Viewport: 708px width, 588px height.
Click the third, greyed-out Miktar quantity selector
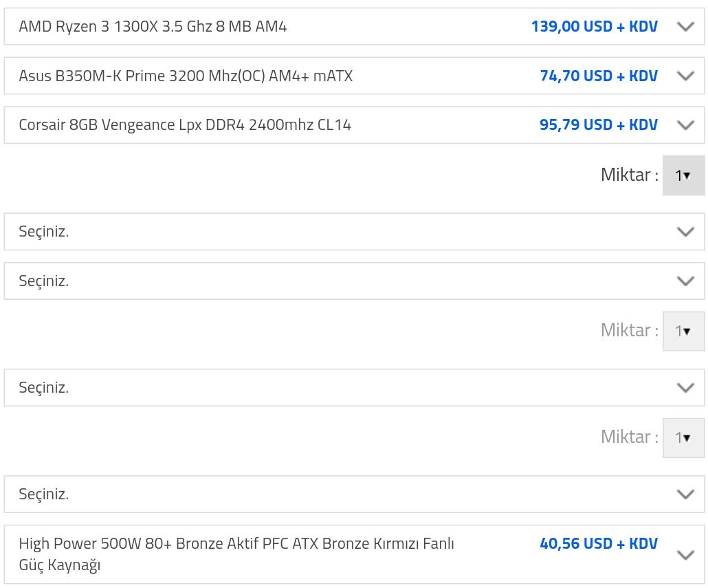683,437
